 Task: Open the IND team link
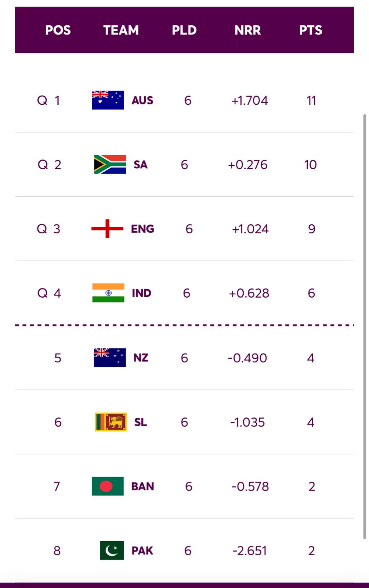tap(141, 293)
